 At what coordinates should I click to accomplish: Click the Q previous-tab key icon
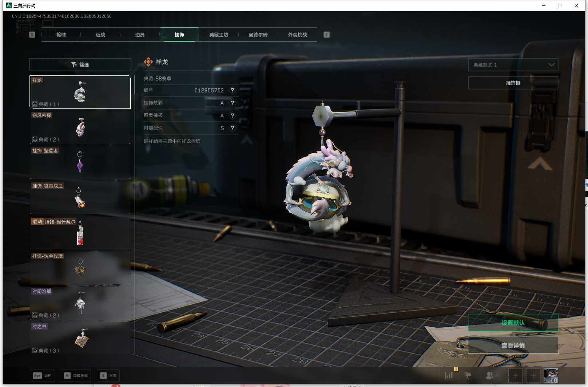tap(32, 35)
